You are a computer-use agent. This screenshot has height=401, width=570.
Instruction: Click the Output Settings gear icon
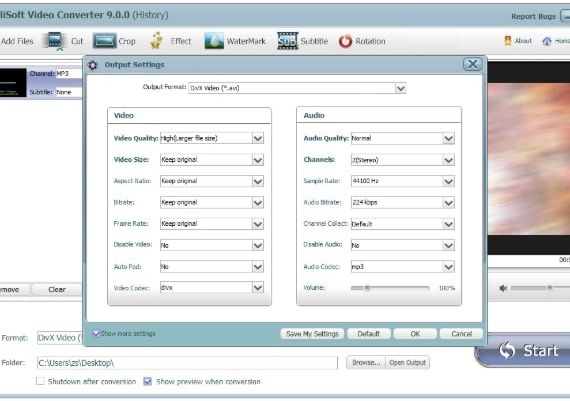click(x=93, y=65)
